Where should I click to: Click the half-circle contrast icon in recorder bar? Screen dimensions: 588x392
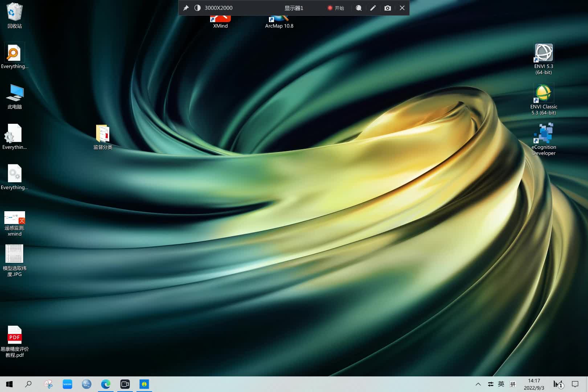tap(197, 8)
